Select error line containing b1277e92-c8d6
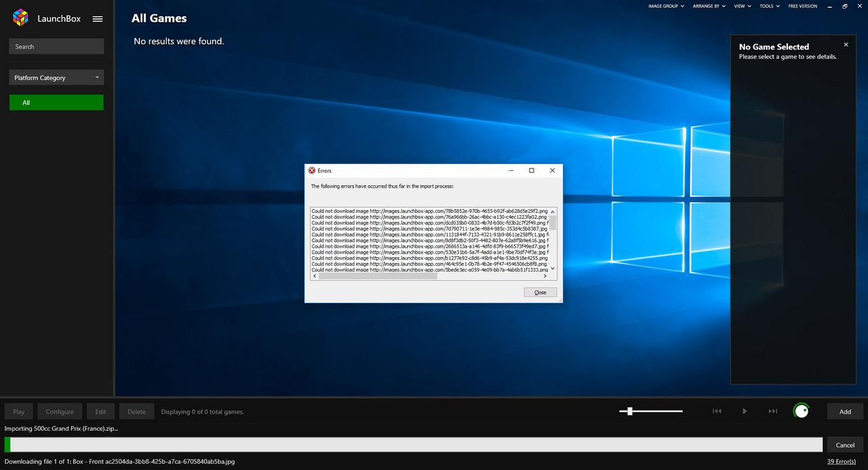This screenshot has width=868, height=470. coord(430,258)
